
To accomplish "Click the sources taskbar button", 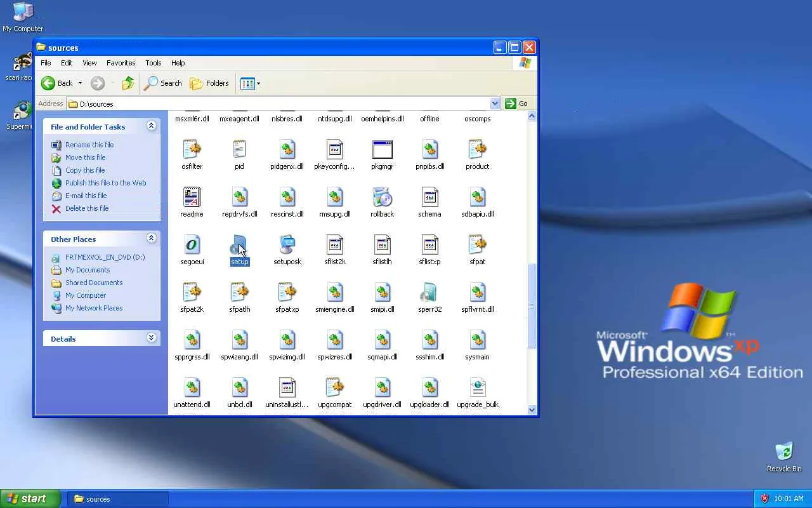I will [118, 498].
